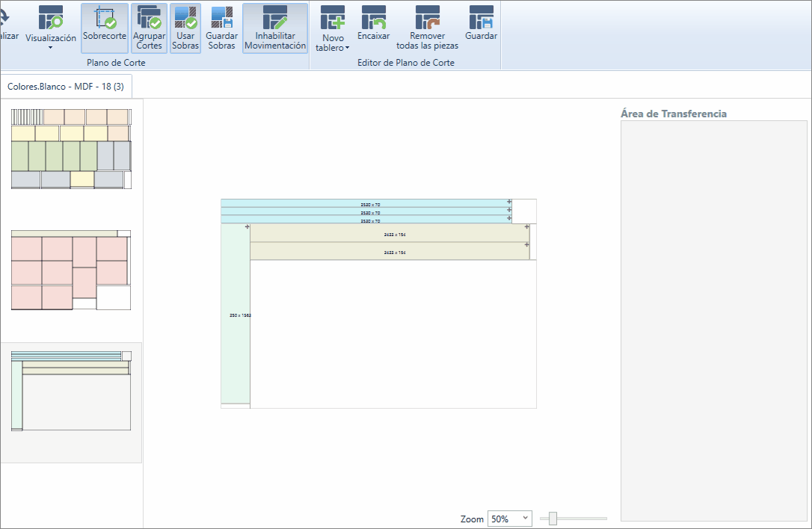The height and width of the screenshot is (529, 812).
Task: Click move handle on lowest cyan strip
Action: tap(509, 218)
